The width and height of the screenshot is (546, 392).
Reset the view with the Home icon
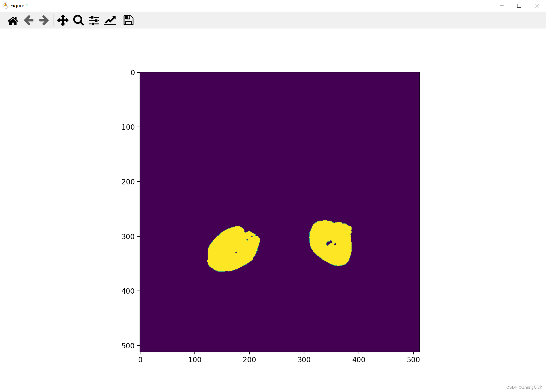13,20
